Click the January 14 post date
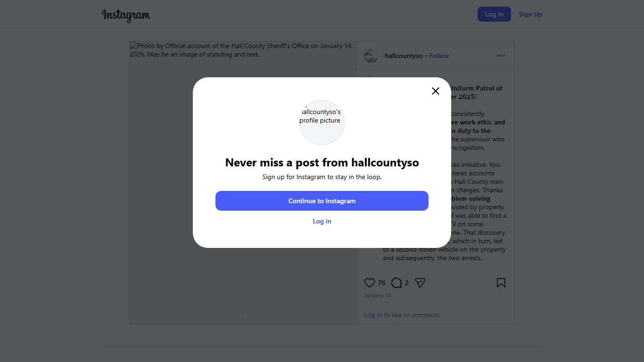Image resolution: width=644 pixels, height=362 pixels. pyautogui.click(x=378, y=296)
